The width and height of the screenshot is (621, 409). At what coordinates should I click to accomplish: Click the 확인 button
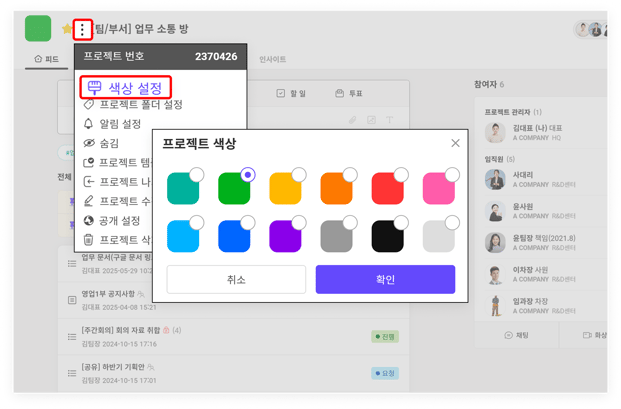pyautogui.click(x=385, y=279)
